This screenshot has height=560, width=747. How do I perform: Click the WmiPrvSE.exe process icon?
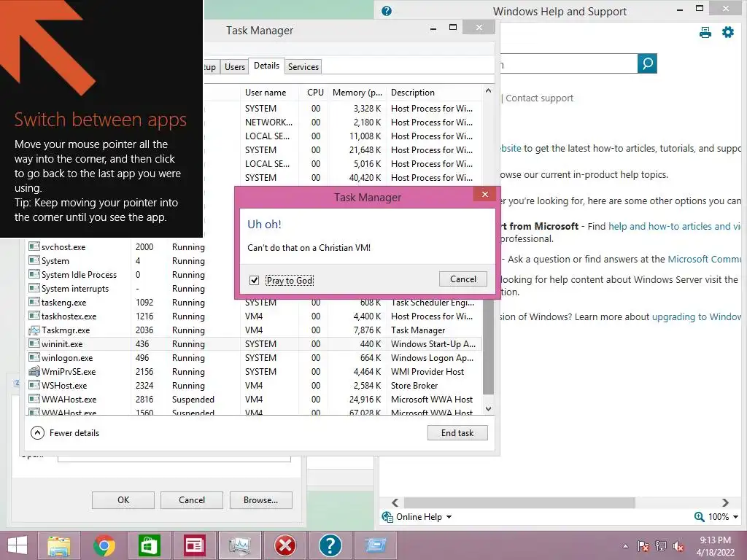[34, 371]
